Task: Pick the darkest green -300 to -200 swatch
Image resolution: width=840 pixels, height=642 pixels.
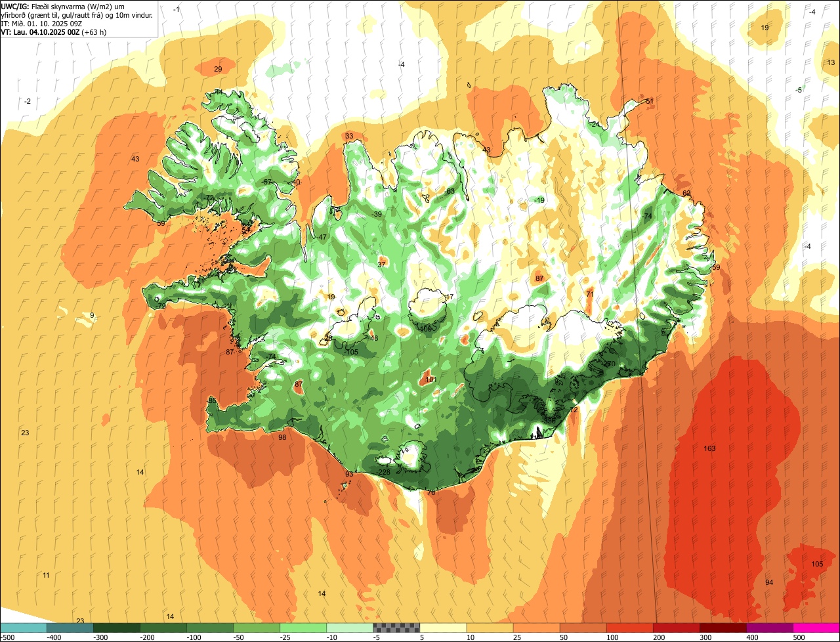Action: pyautogui.click(x=117, y=628)
